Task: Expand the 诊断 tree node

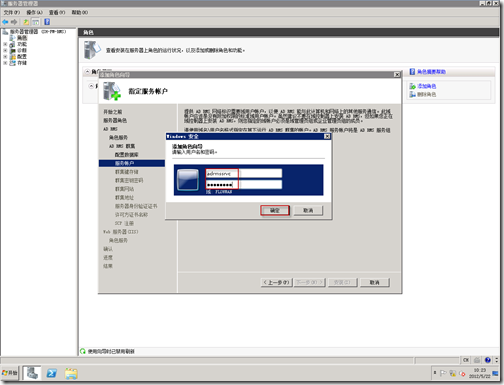Action: tap(5, 50)
